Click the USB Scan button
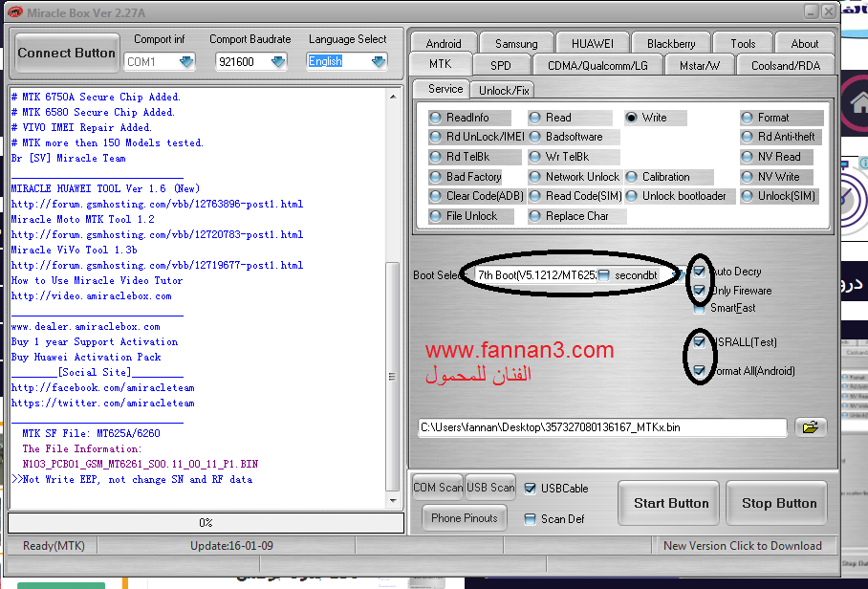This screenshot has height=589, width=868. [490, 487]
